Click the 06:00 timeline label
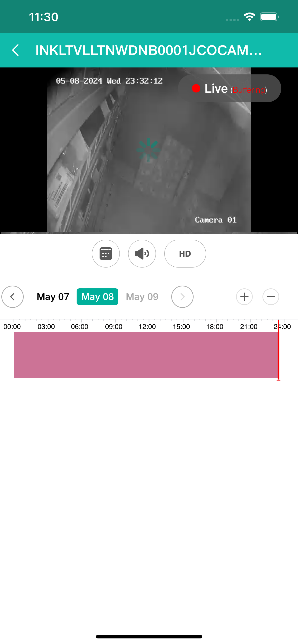Screen dimensions: 298x644 coord(80,326)
